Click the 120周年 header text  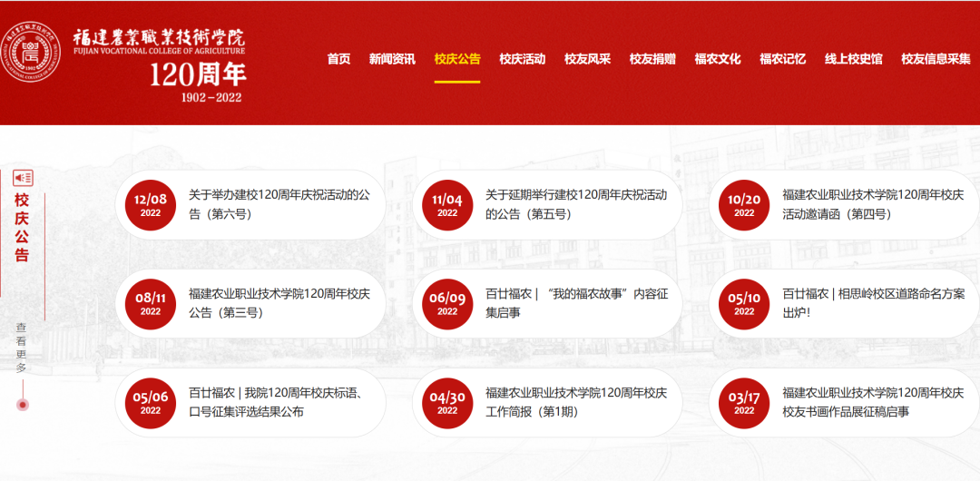click(198, 75)
